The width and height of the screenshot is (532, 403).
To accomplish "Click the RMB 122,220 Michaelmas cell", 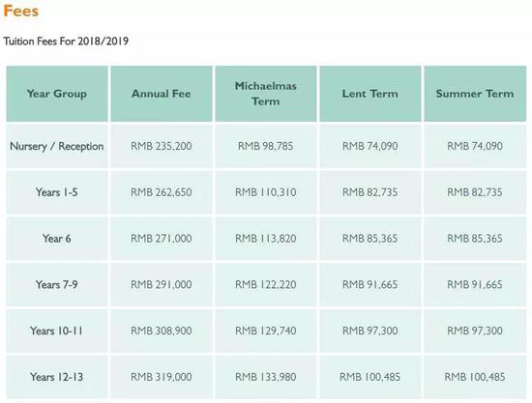I will coord(266,284).
